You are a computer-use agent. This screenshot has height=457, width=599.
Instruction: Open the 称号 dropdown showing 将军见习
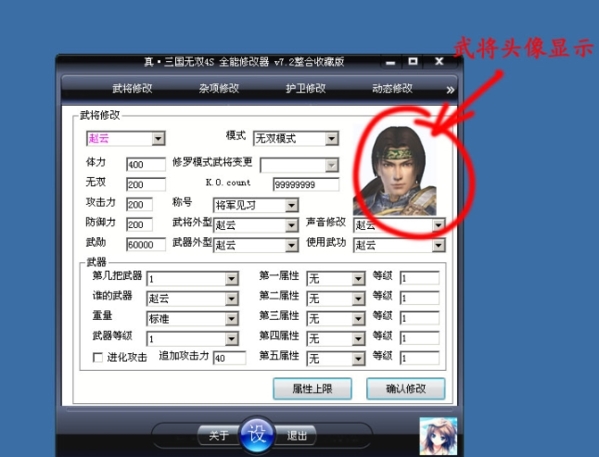pos(256,205)
